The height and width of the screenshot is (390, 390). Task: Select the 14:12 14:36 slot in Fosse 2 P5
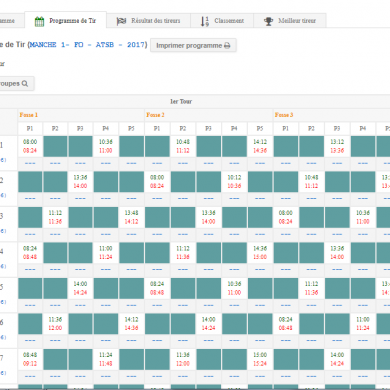pyautogui.click(x=260, y=146)
